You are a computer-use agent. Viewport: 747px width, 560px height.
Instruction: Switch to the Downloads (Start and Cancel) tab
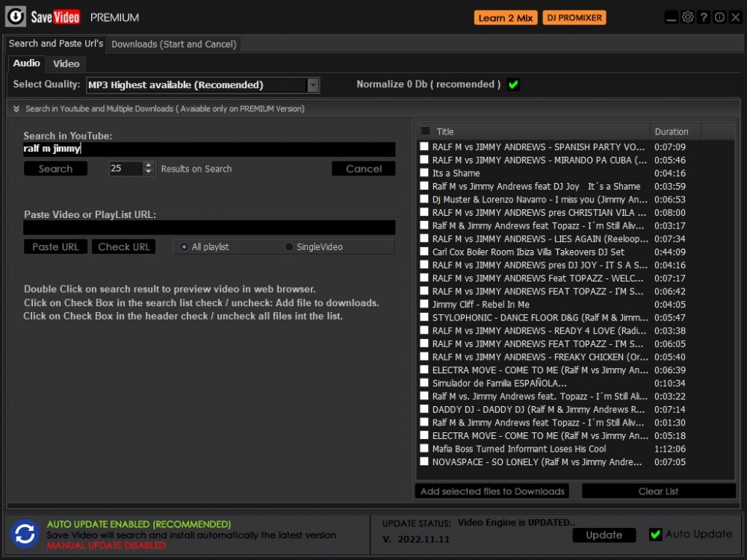(173, 44)
